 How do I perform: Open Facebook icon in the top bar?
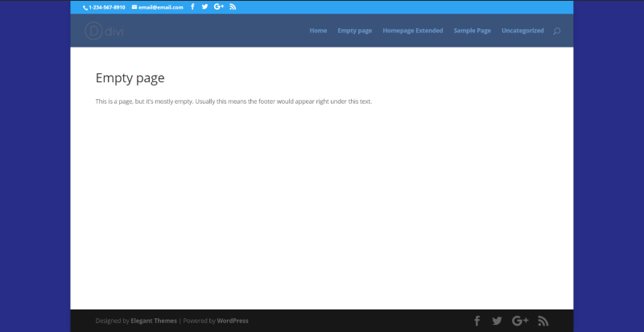tap(192, 6)
